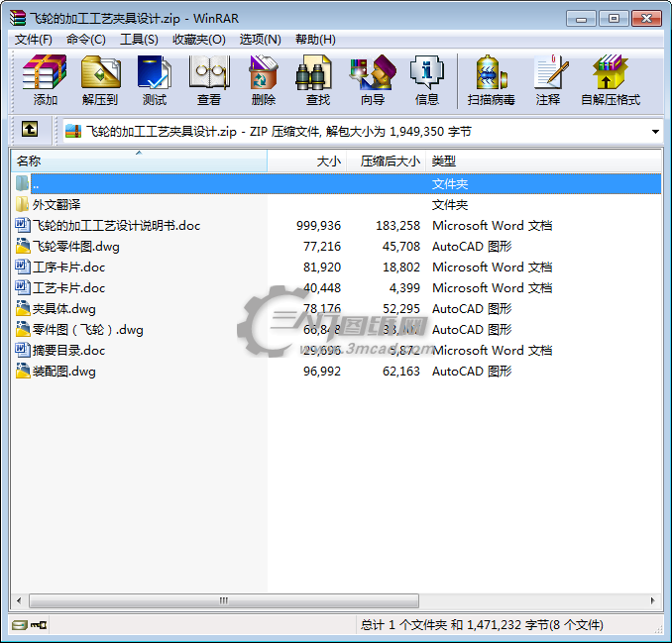Viewport: 672px width, 643px height.
Task: Click the packed size value 45,708
Action: click(401, 247)
